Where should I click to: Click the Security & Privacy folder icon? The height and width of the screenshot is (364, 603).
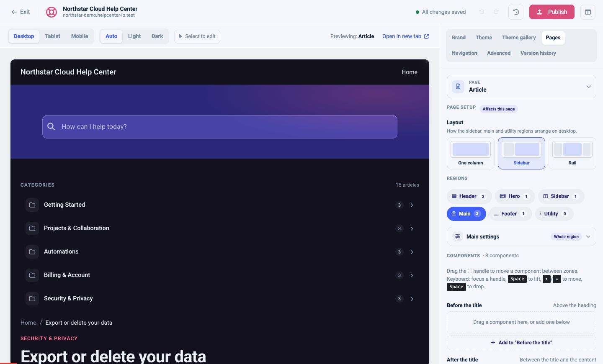tap(32, 299)
